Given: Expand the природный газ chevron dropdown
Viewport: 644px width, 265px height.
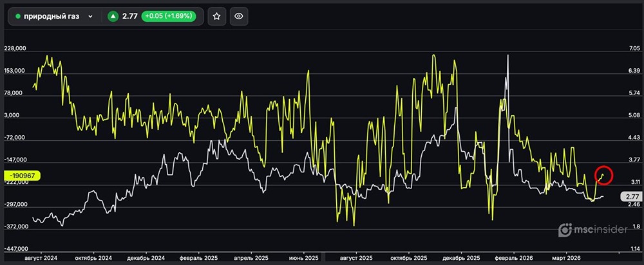Looking at the screenshot, I should (x=90, y=17).
